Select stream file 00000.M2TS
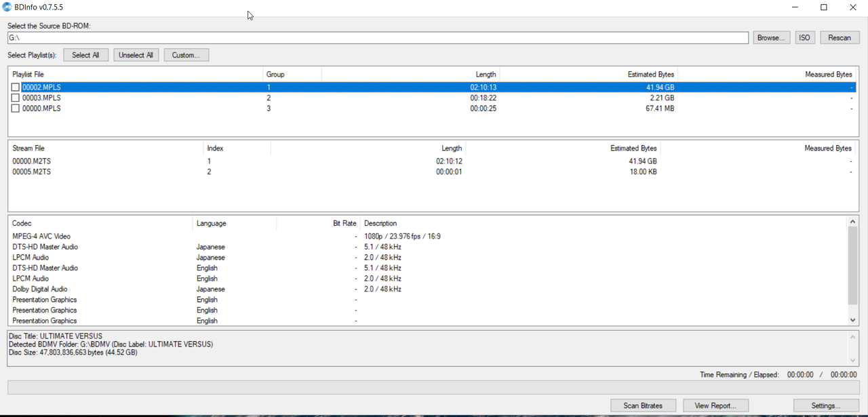 coord(433,161)
